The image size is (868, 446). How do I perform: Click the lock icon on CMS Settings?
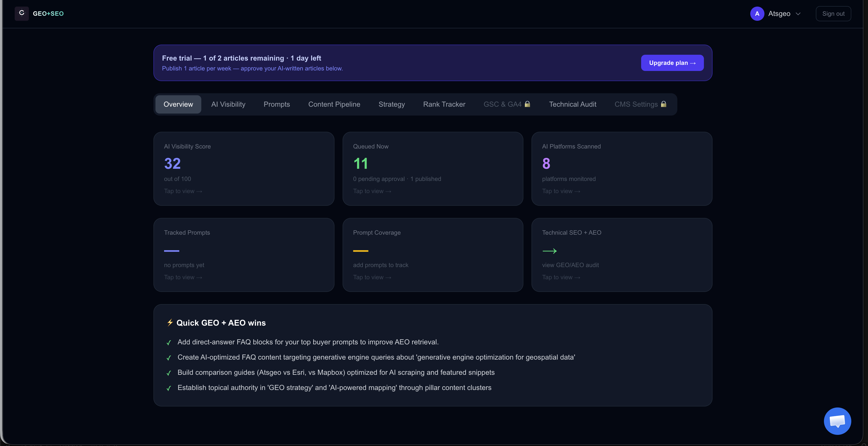click(x=663, y=104)
